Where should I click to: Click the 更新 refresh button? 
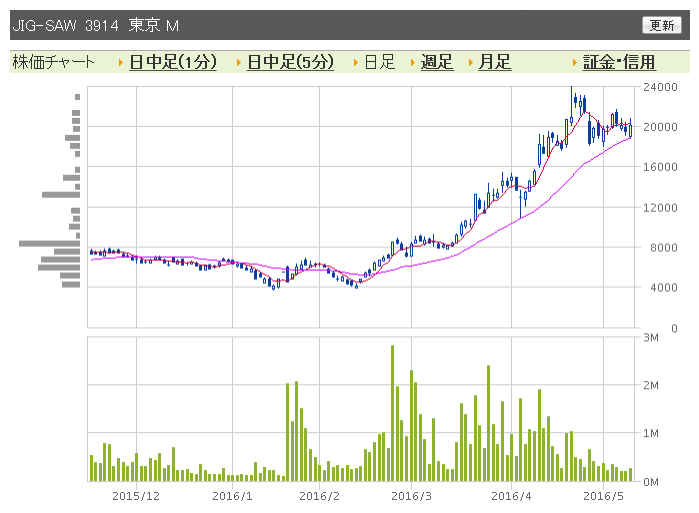pos(662,25)
